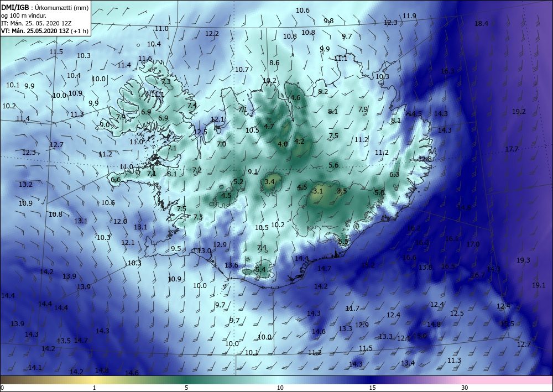Click the 3.1 value on the glacier
553x392 pixels.
pyautogui.click(x=318, y=191)
